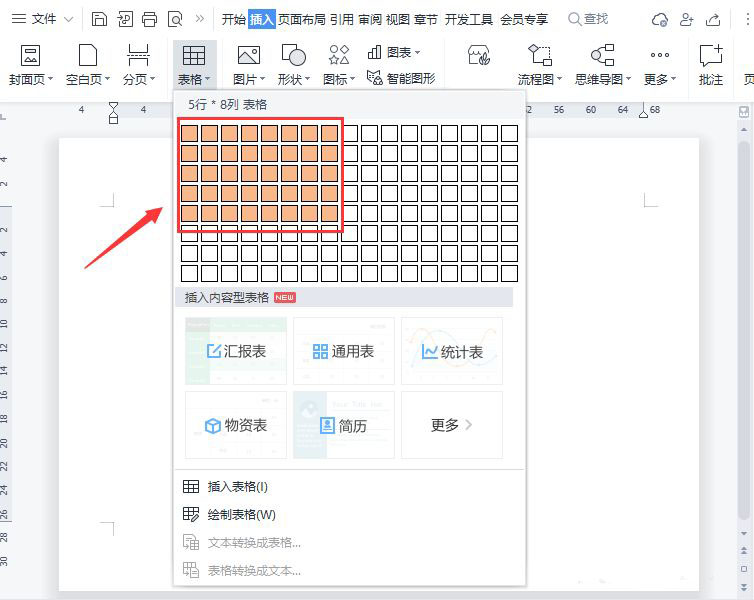Switch to the 章节 tab
The image size is (754, 600).
pyautogui.click(x=426, y=19)
